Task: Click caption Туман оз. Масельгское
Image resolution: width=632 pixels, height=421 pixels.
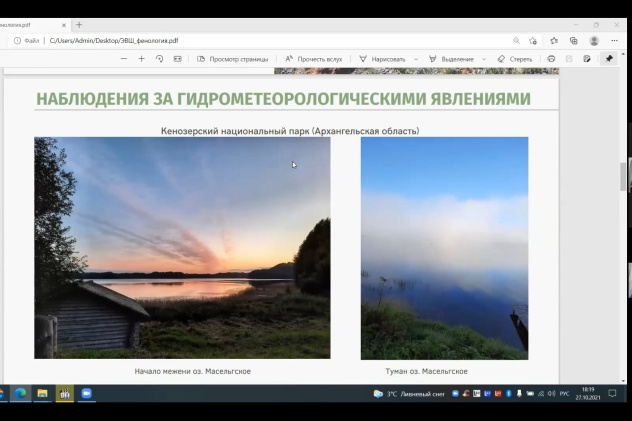Action: point(426,371)
